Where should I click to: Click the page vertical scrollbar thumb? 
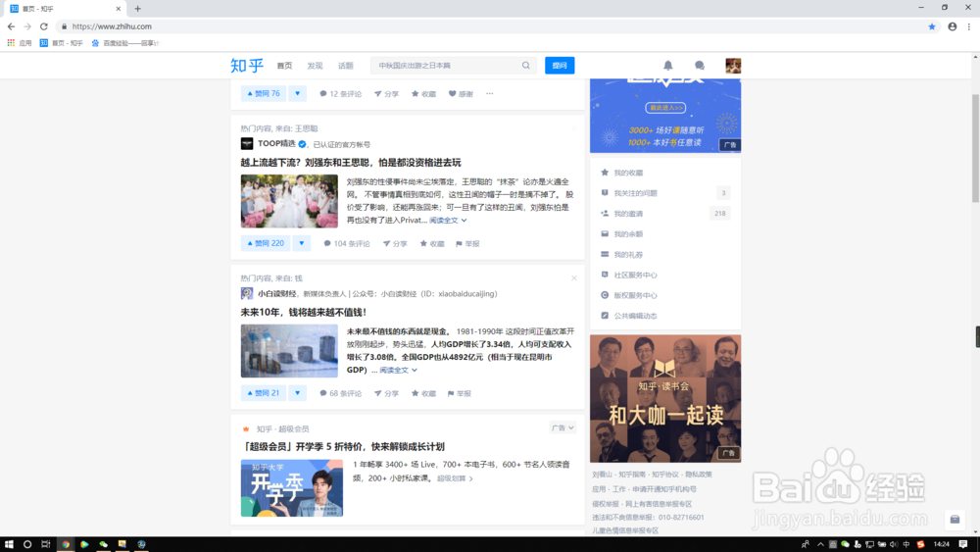tap(975, 148)
